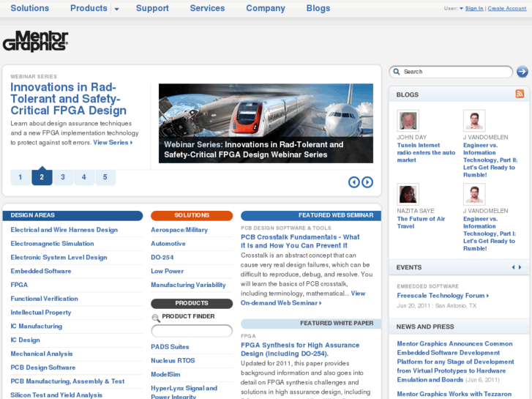Open Nazita Saye's blog photo

[408, 194]
